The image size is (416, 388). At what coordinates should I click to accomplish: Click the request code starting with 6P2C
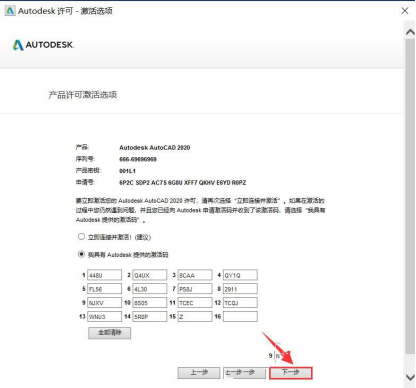183,182
